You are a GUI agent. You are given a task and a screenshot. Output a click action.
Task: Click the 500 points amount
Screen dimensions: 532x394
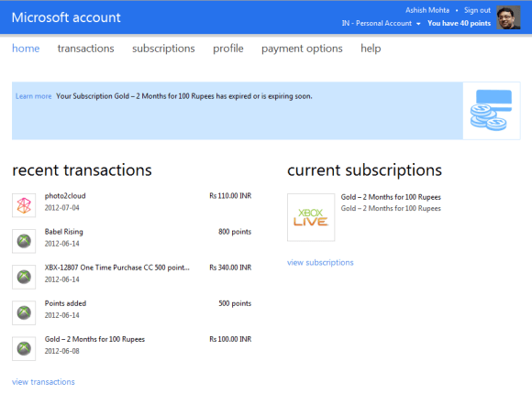click(x=235, y=303)
